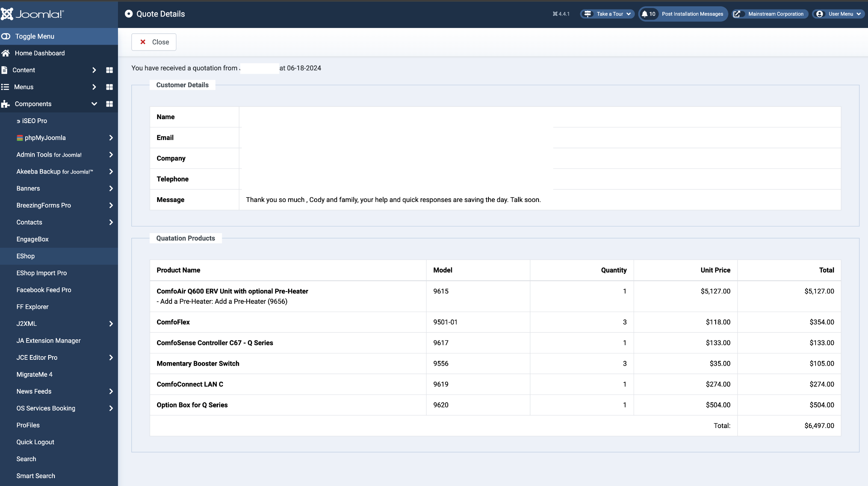Open Search component
The height and width of the screenshot is (486, 868).
(26, 459)
